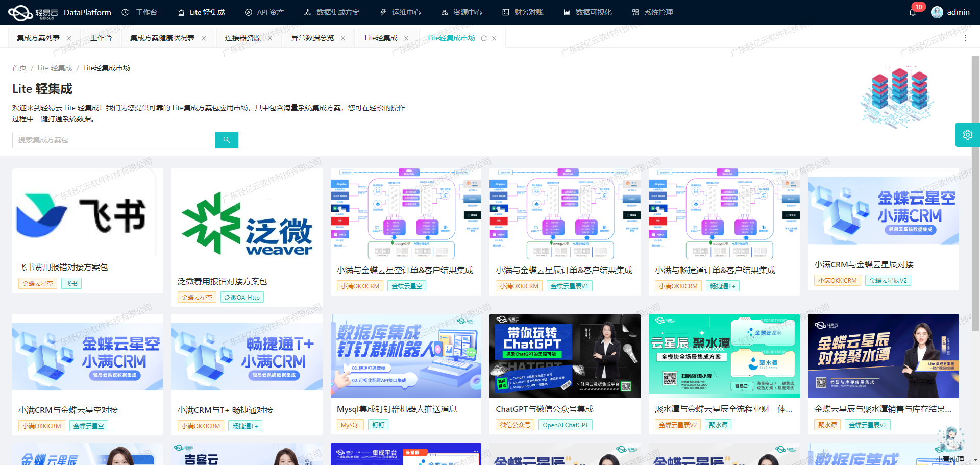Viewport: 980px width, 465px height.
Task: Open the floating settings gear on right edge
Action: click(x=968, y=134)
